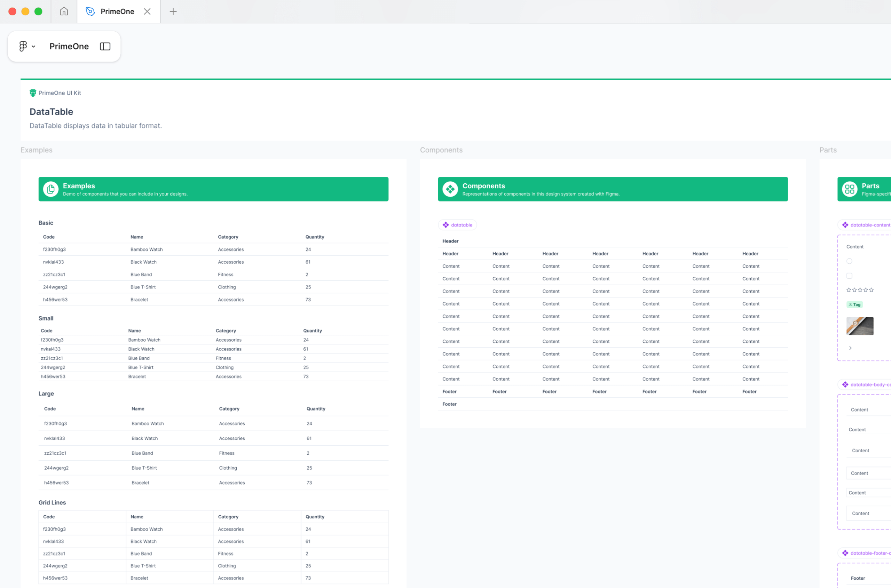Select 'PrimeOne UI Kit' label text
Screen dimensions: 891x588
point(60,93)
